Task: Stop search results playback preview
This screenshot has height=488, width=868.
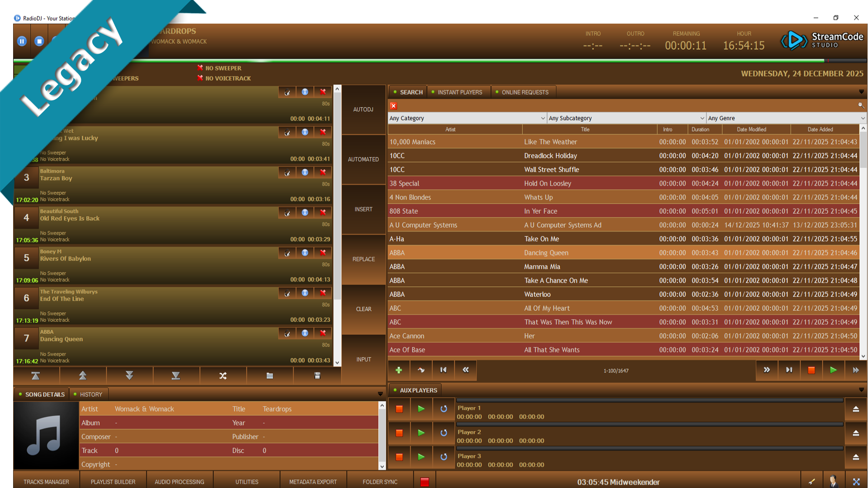Action: 811,370
